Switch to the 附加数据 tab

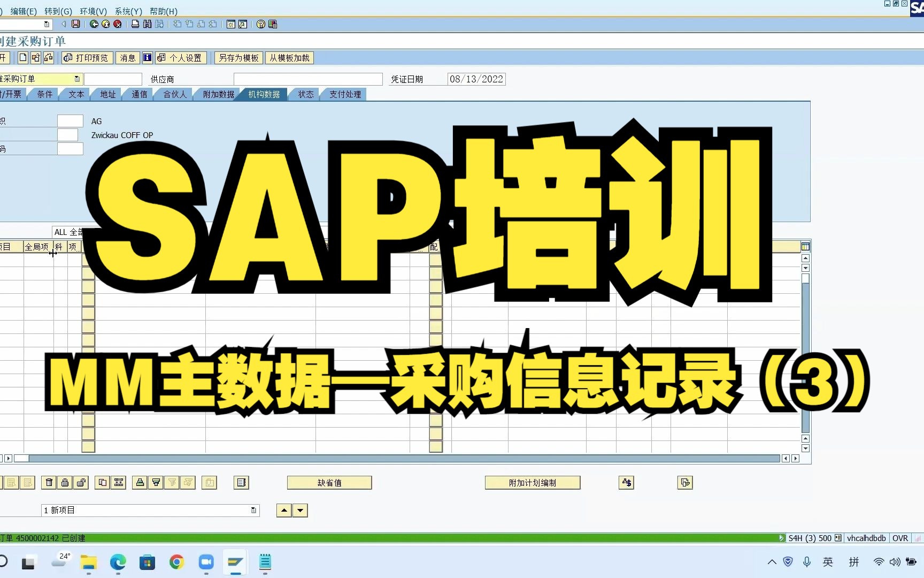pos(218,94)
